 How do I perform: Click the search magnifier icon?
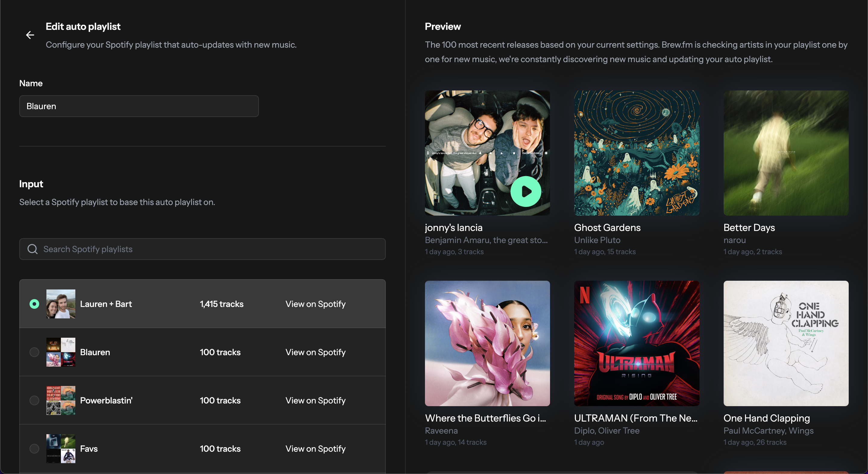pyautogui.click(x=32, y=249)
